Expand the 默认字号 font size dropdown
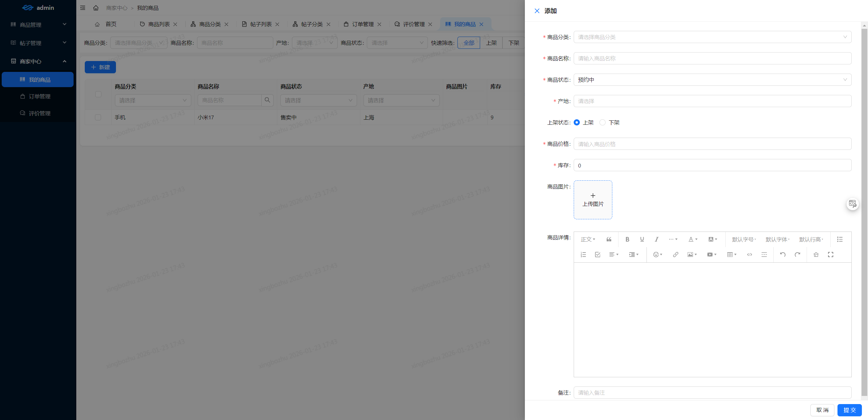The height and width of the screenshot is (420, 868). coord(744,239)
